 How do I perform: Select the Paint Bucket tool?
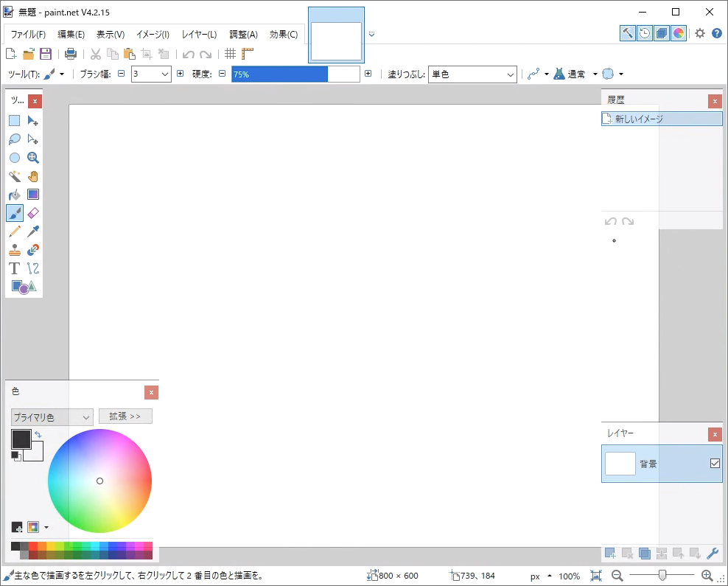(15, 195)
